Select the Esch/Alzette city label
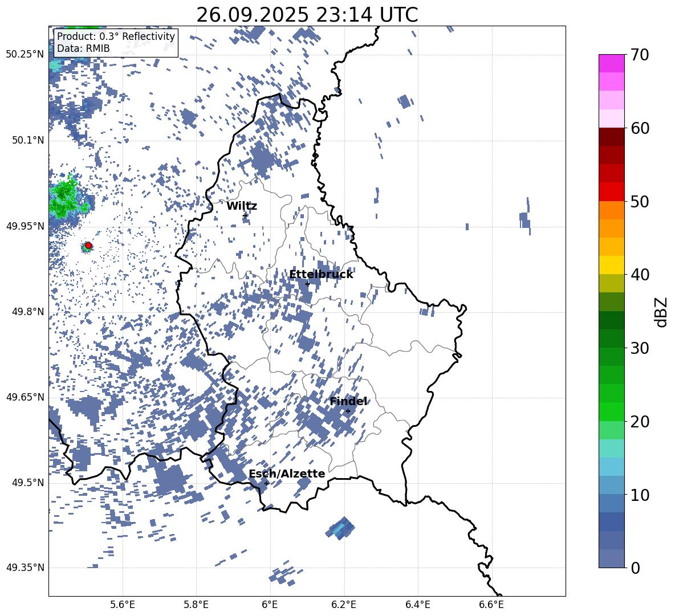 click(x=287, y=474)
